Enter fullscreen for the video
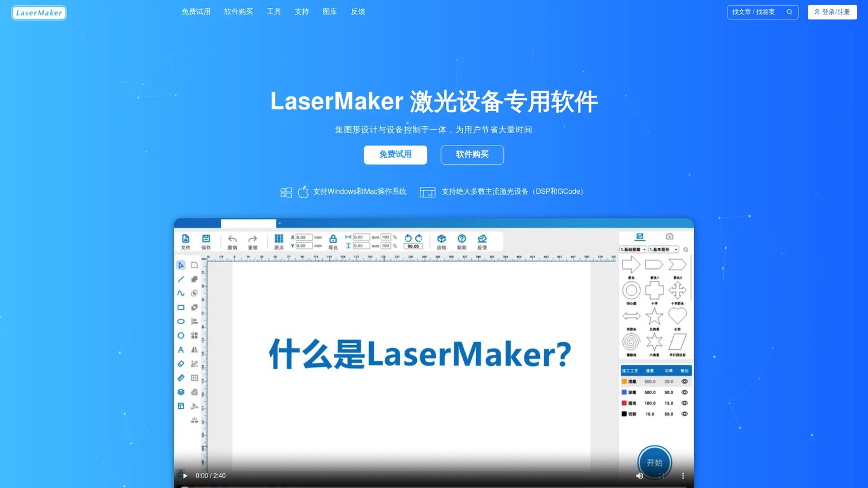Viewport: 868px width, 488px height. pyautogui.click(x=661, y=475)
